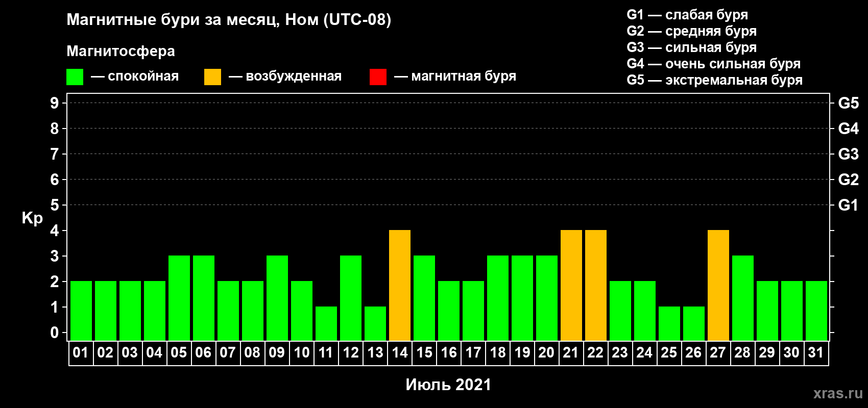Click the 'Июль 2021' month caption
Screen dimensions: 868x408
click(x=448, y=385)
